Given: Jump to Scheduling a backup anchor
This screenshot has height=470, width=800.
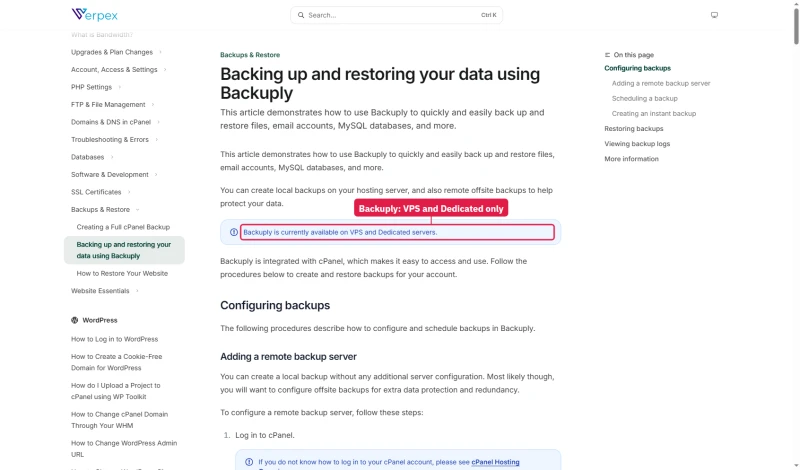Looking at the screenshot, I should pos(644,98).
